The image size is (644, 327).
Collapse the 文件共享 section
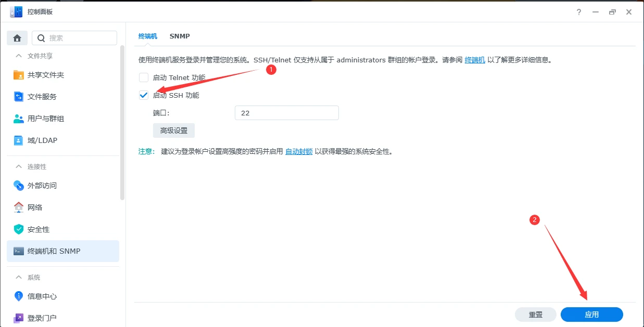[x=29, y=56]
